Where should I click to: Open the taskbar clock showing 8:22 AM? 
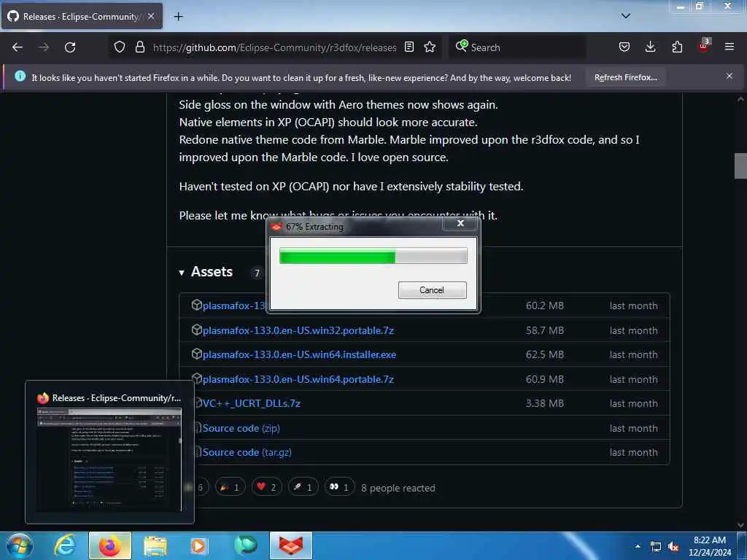(710, 546)
